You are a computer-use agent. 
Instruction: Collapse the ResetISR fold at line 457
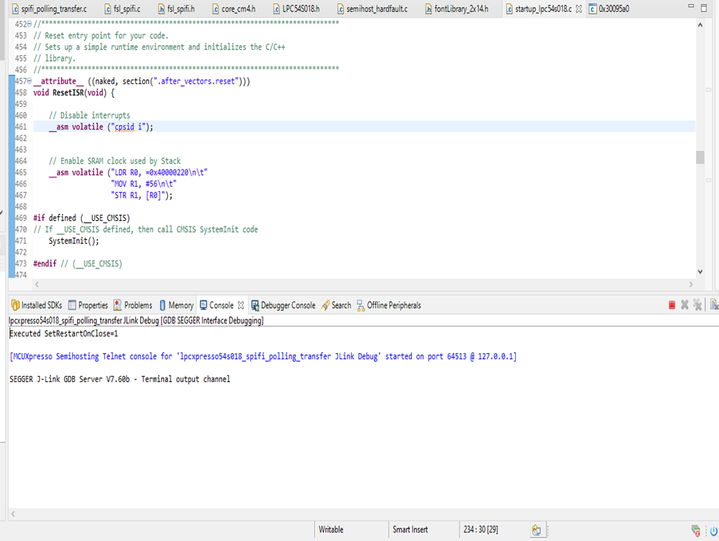coord(29,81)
